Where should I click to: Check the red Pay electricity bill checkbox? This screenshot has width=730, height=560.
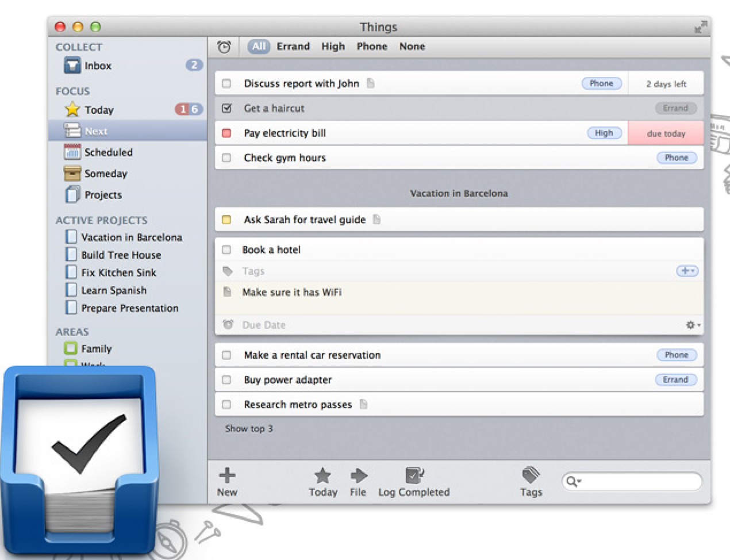coord(226,133)
